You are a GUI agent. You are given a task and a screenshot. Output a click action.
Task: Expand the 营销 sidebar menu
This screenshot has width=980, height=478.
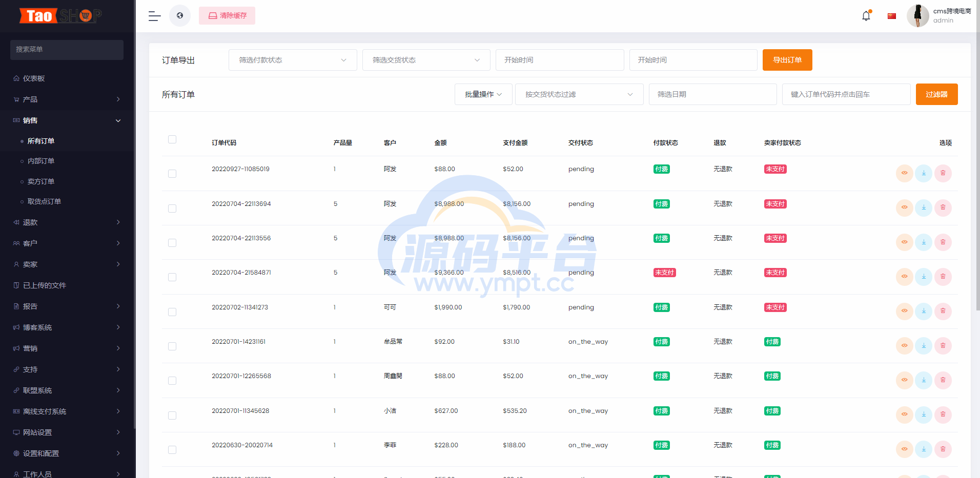[x=67, y=348]
